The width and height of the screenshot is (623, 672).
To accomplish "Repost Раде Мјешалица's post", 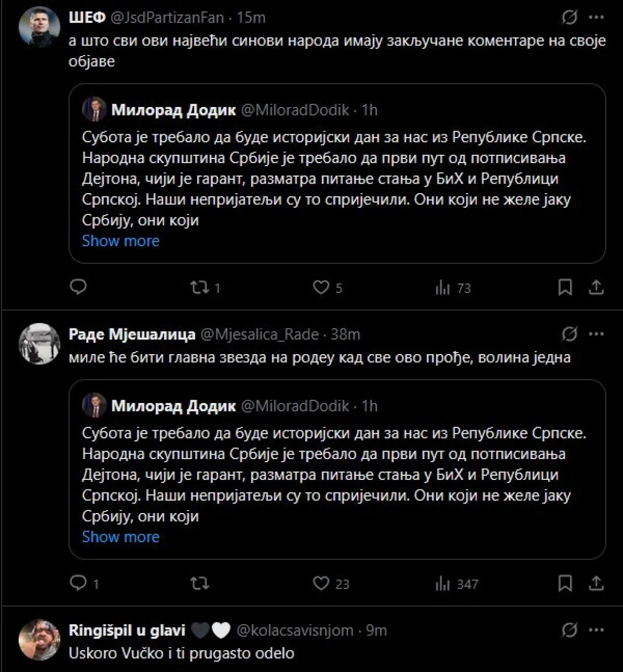I will (x=200, y=584).
